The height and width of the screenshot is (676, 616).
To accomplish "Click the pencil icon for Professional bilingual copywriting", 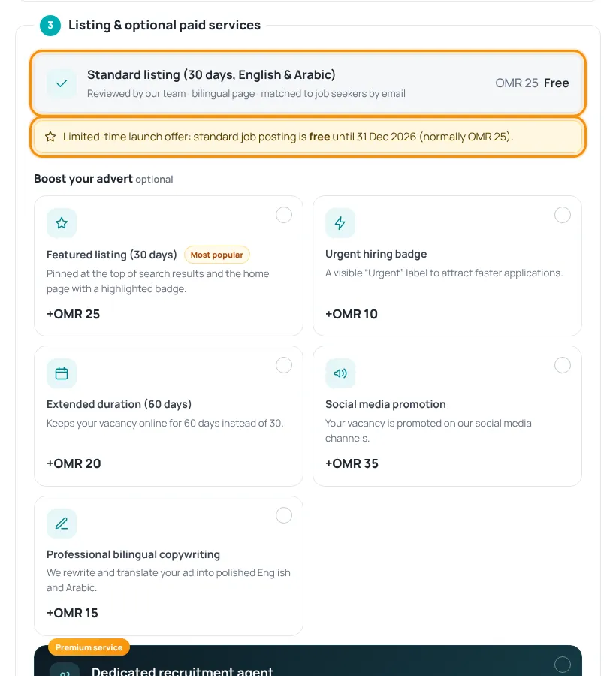I will pyautogui.click(x=62, y=524).
